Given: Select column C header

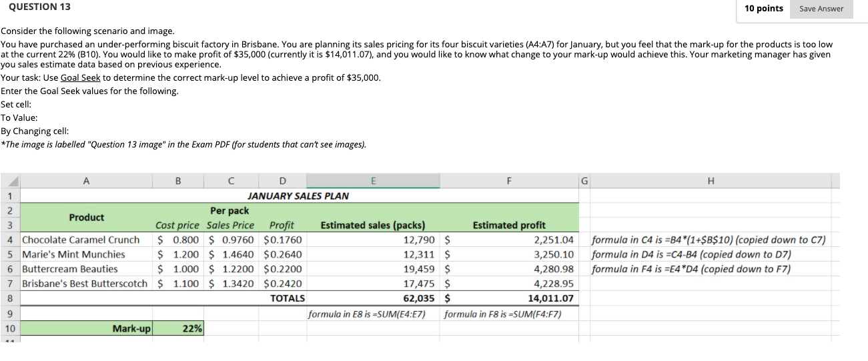Looking at the screenshot, I should coord(231,182).
